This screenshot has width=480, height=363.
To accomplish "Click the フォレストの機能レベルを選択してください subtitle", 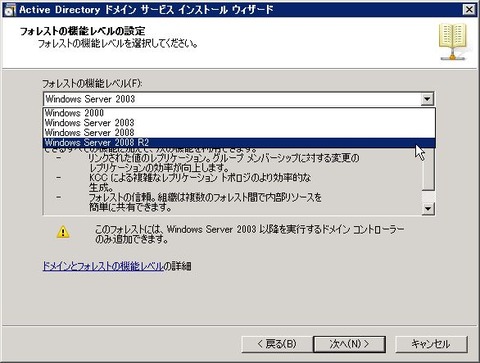I will (117, 43).
